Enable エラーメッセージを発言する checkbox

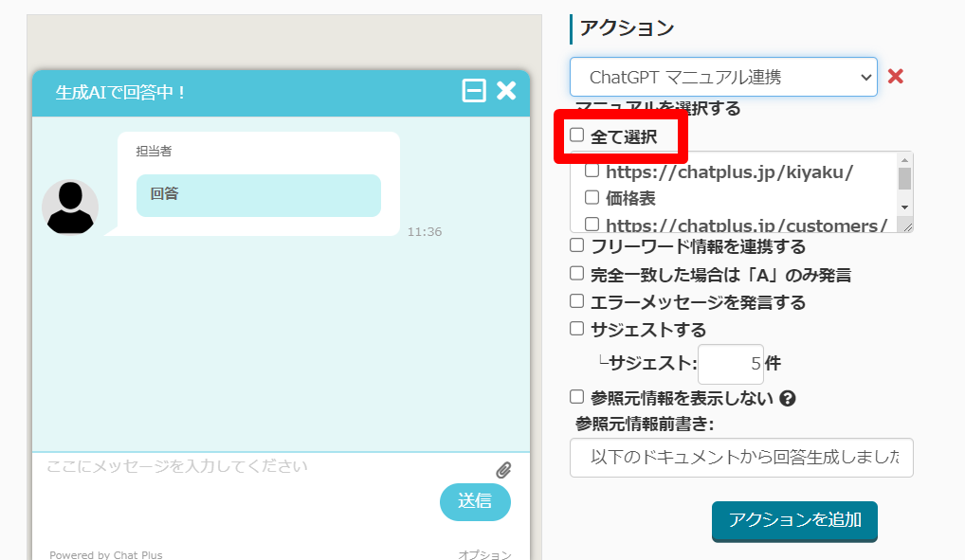tap(577, 301)
